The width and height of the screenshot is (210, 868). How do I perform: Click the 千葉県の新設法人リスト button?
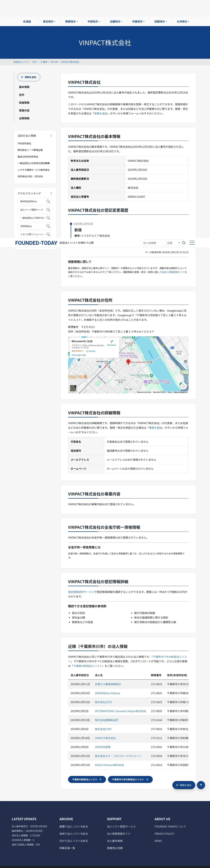point(87,779)
